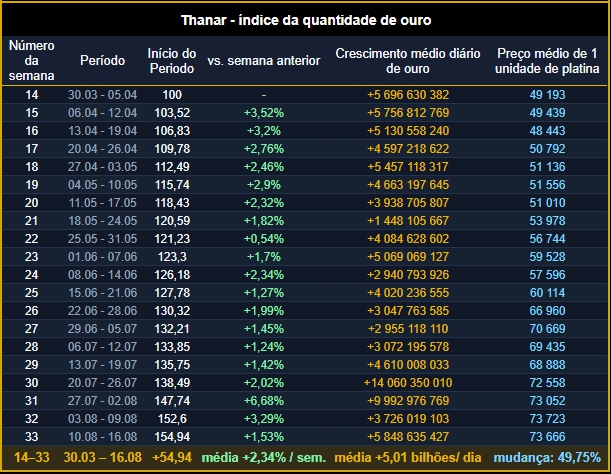Viewport: 611px width, 474px height.
Task: Click the '+1,27%' weekly change
Action: coord(264,293)
